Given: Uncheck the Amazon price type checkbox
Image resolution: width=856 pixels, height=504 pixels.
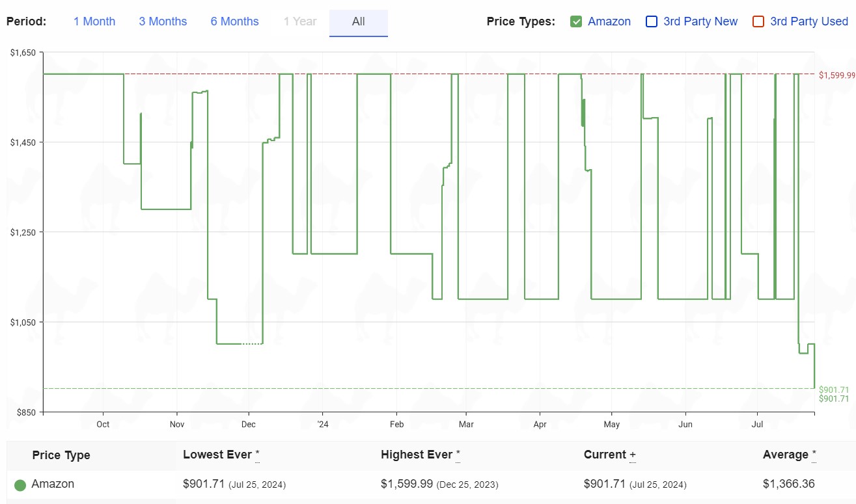Looking at the screenshot, I should [x=576, y=21].
